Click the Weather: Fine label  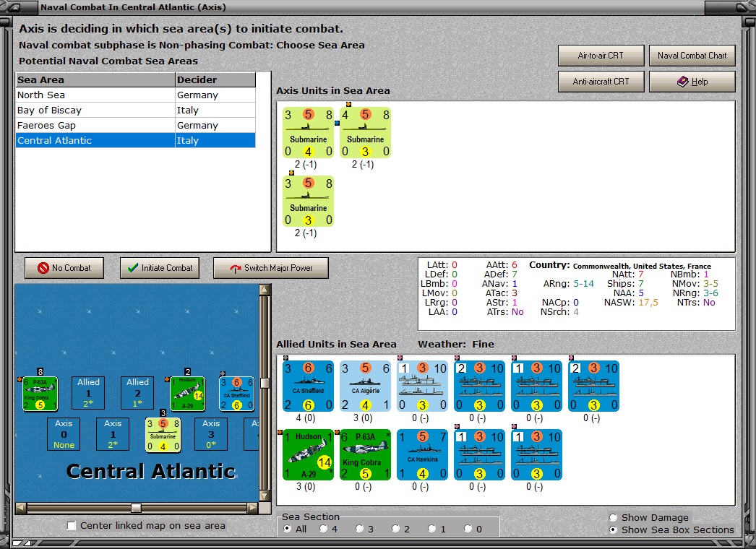[455, 344]
